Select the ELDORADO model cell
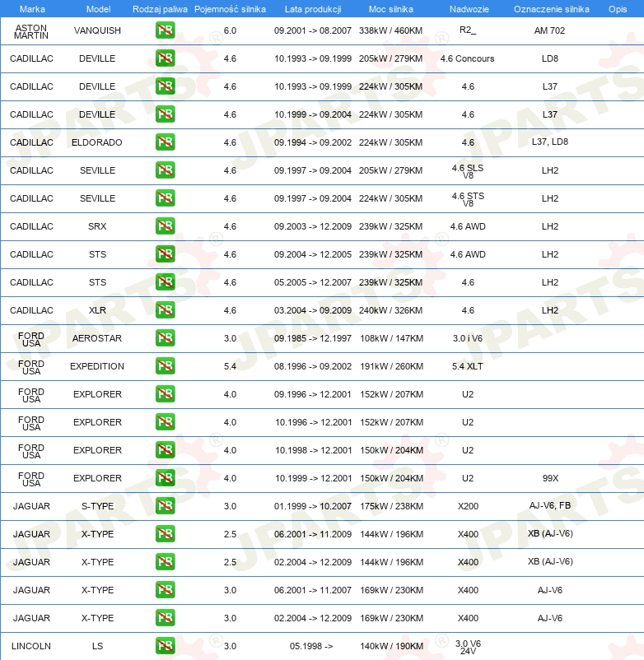 97,142
